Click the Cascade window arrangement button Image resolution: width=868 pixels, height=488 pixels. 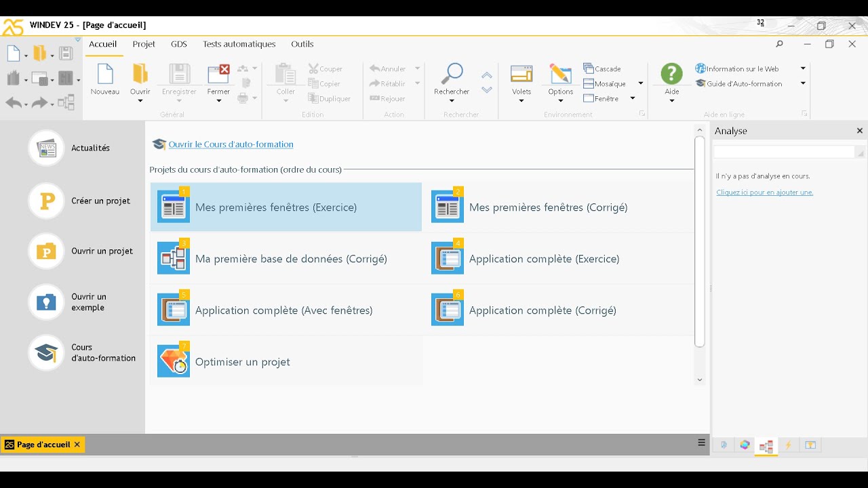(x=602, y=68)
